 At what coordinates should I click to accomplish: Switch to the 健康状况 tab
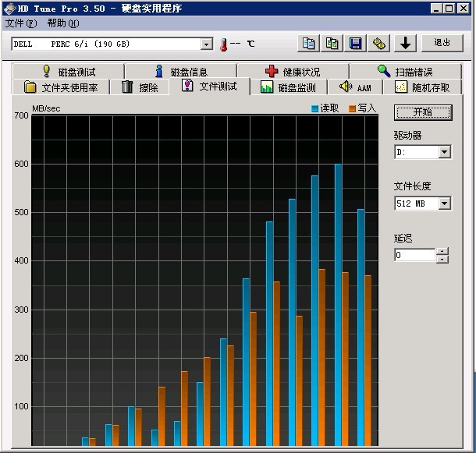coord(293,72)
